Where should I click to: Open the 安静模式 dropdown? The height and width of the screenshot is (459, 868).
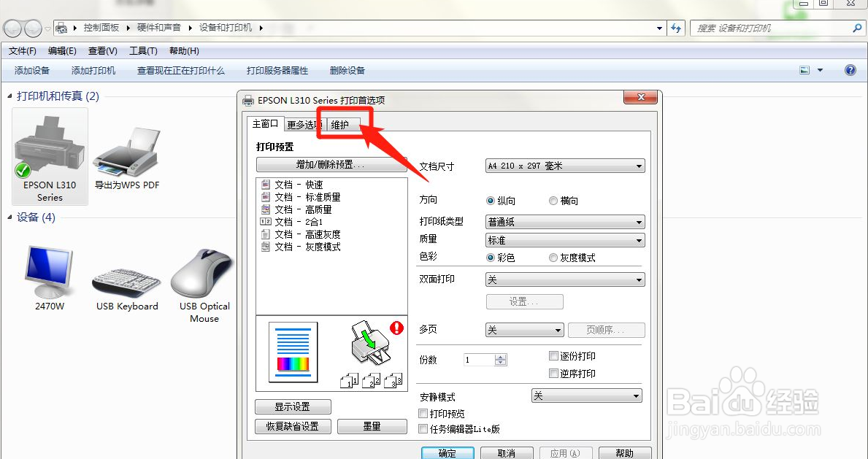tap(586, 396)
